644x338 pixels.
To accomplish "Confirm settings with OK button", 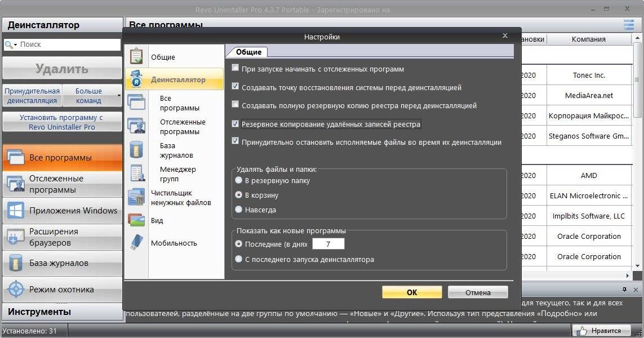I will (412, 292).
